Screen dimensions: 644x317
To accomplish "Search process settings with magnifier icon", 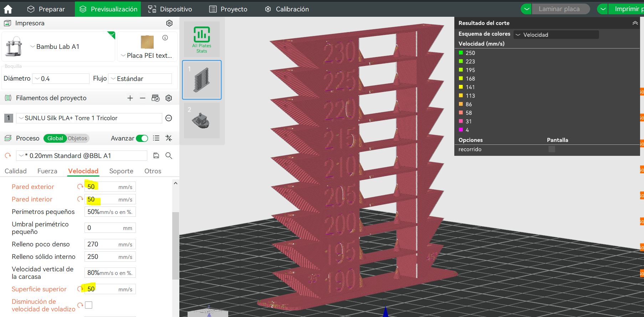I will pos(169,155).
